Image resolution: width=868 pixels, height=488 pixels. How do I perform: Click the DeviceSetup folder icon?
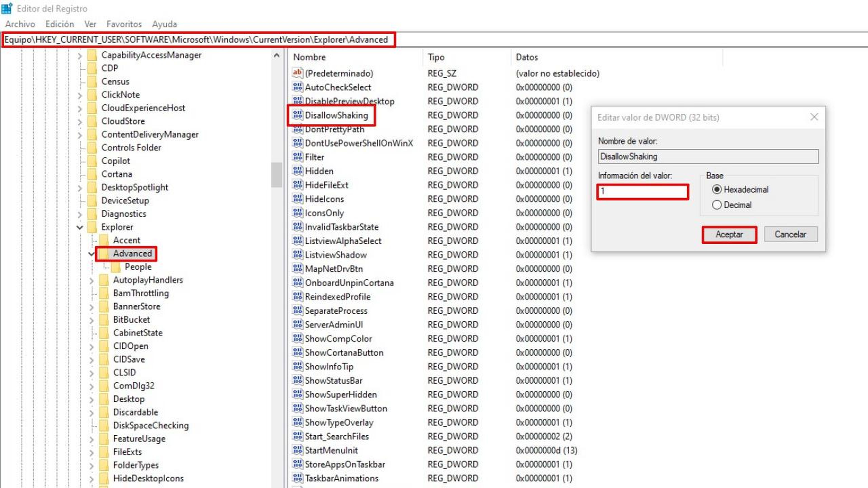92,200
